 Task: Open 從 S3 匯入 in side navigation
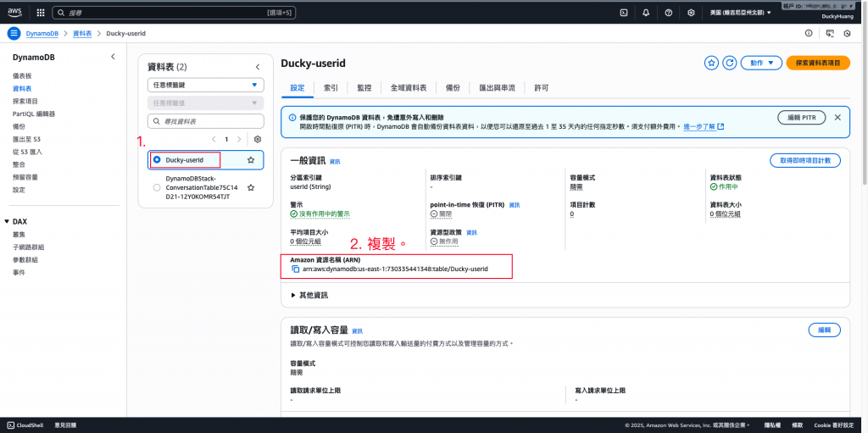27,152
